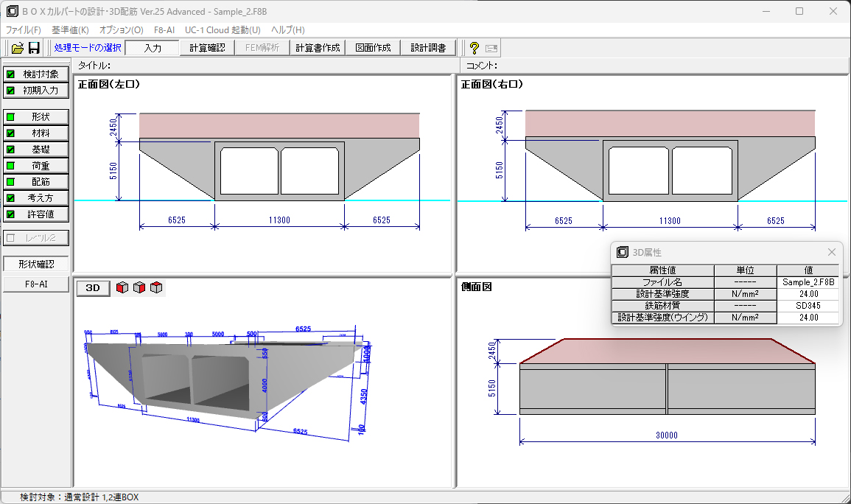
Task: Select the 属性値 column header
Action: [662, 270]
